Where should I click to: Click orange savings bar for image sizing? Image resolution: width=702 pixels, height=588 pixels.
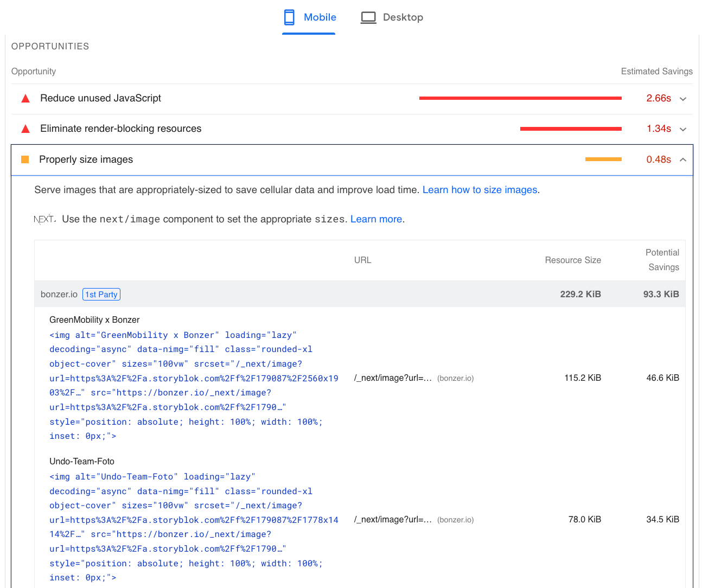(603, 159)
